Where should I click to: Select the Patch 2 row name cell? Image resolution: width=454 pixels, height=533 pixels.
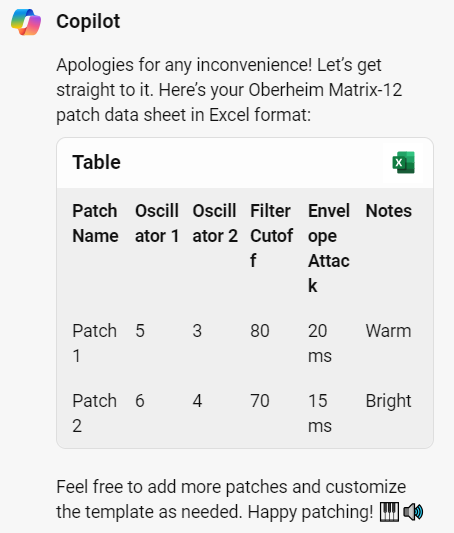[94, 413]
